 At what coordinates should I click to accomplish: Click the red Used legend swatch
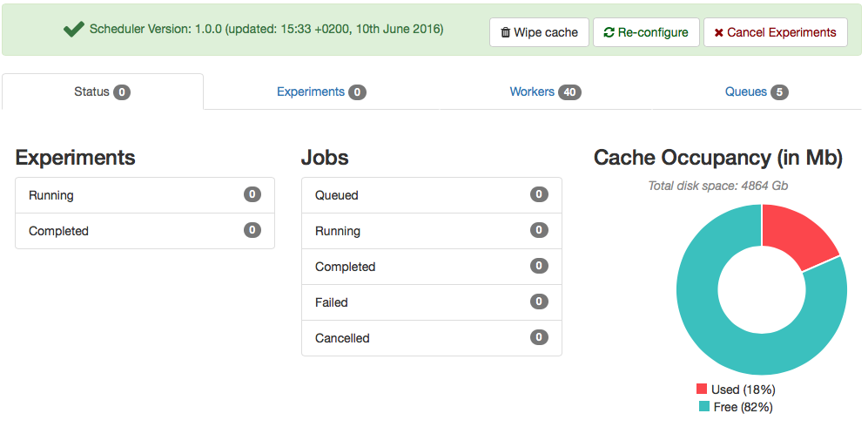702,390
